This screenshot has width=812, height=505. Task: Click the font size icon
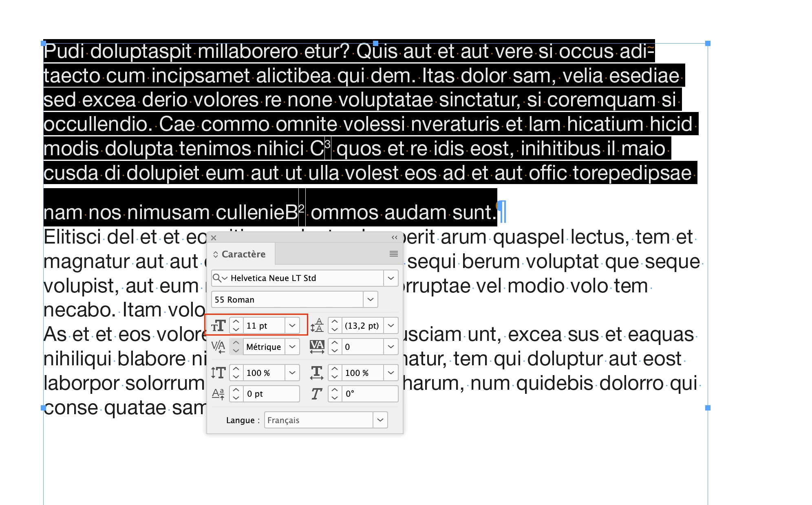pos(218,325)
